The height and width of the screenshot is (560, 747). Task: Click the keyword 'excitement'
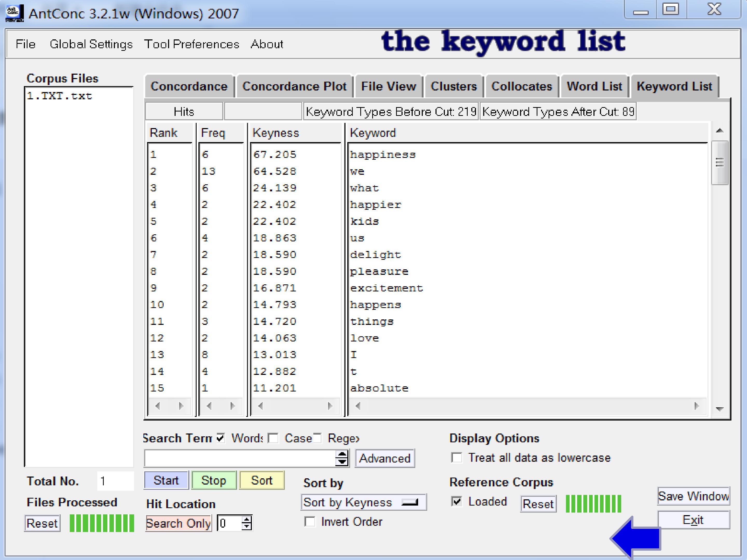[386, 288]
